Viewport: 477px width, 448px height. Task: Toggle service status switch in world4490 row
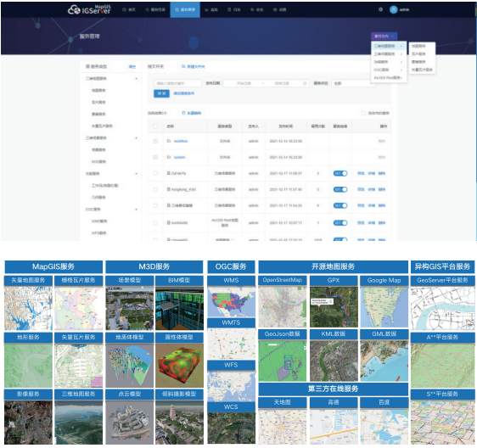point(340,223)
